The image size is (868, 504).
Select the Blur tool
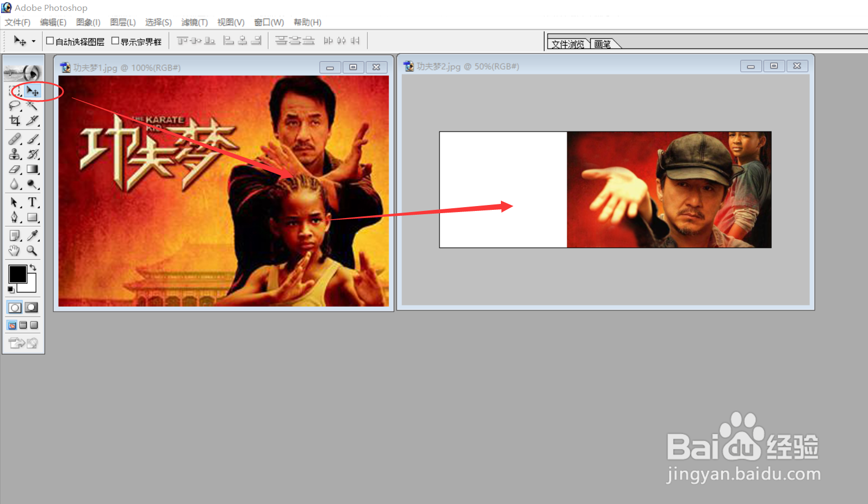click(15, 184)
